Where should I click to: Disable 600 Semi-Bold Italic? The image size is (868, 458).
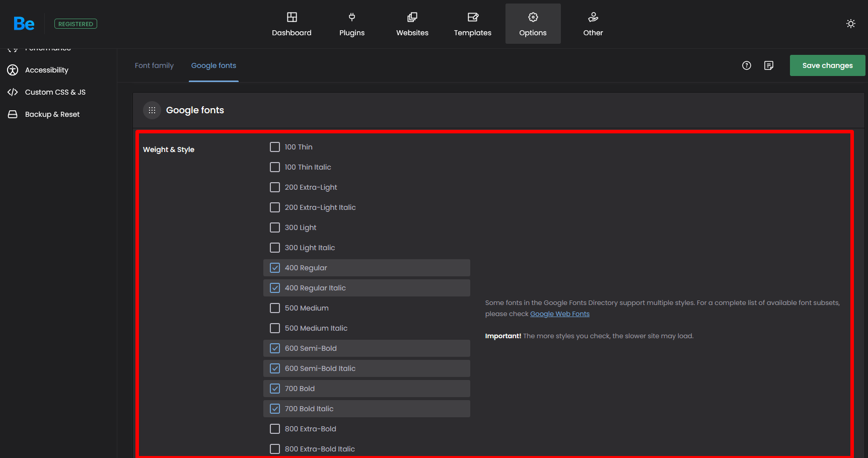pos(275,368)
